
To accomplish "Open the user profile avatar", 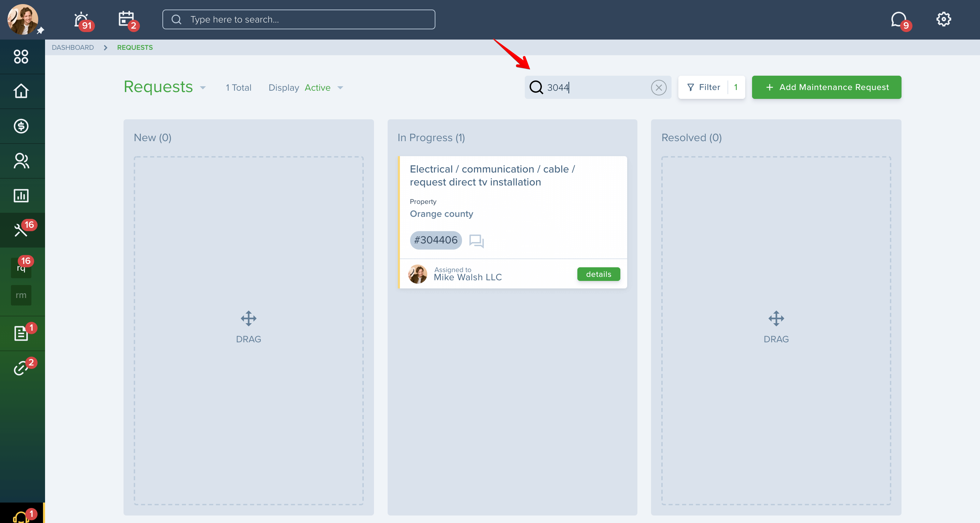I will (23, 19).
